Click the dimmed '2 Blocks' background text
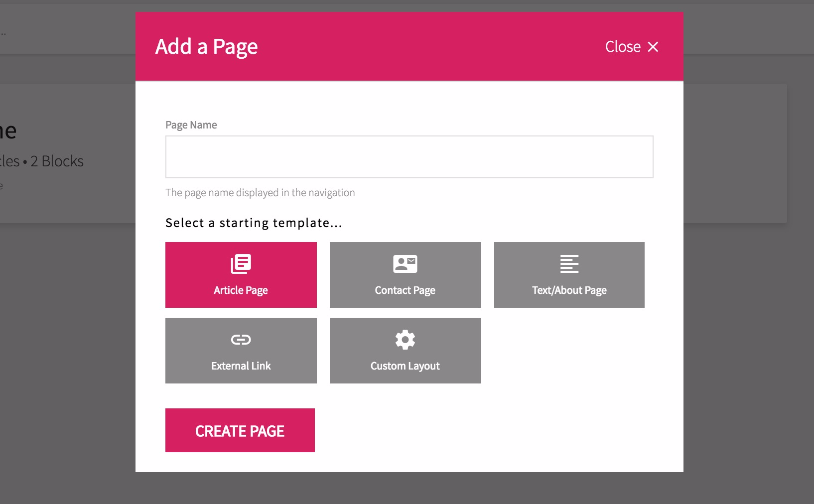Screen dimensions: 814x504 pyautogui.click(x=57, y=161)
